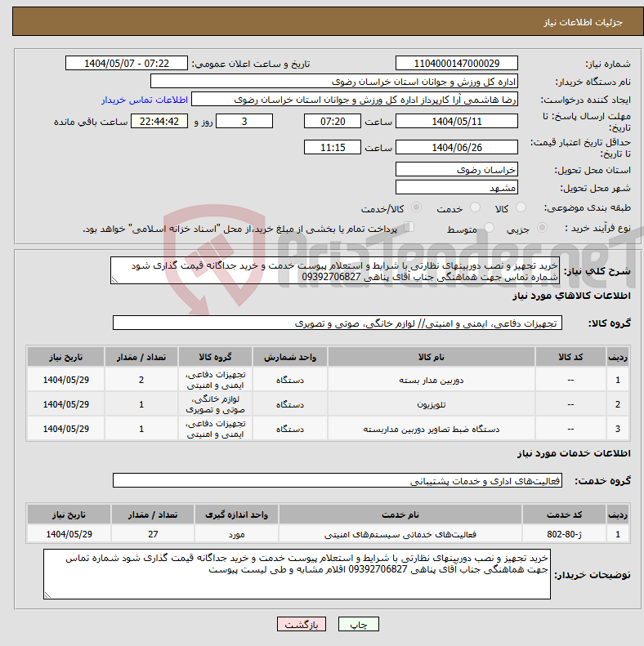The height and width of the screenshot is (646, 644).
Task: Click the واحد شمارش column header
Action: [290, 357]
